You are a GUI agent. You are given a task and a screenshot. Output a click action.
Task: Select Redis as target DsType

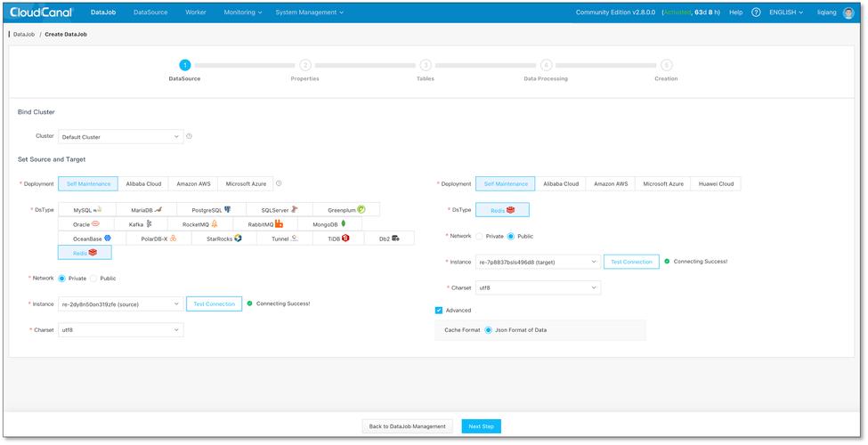[x=502, y=210]
